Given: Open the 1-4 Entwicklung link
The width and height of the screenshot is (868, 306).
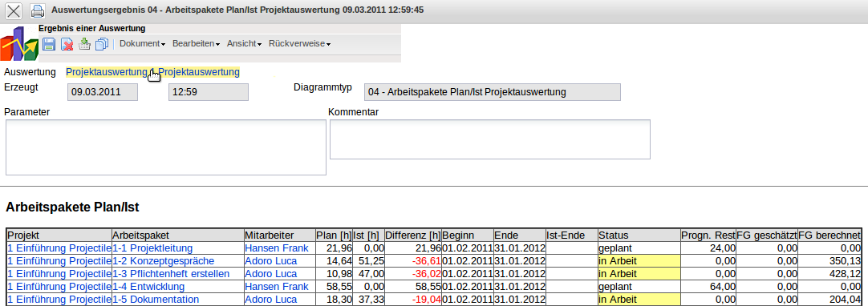Looking at the screenshot, I should pyautogui.click(x=148, y=287).
